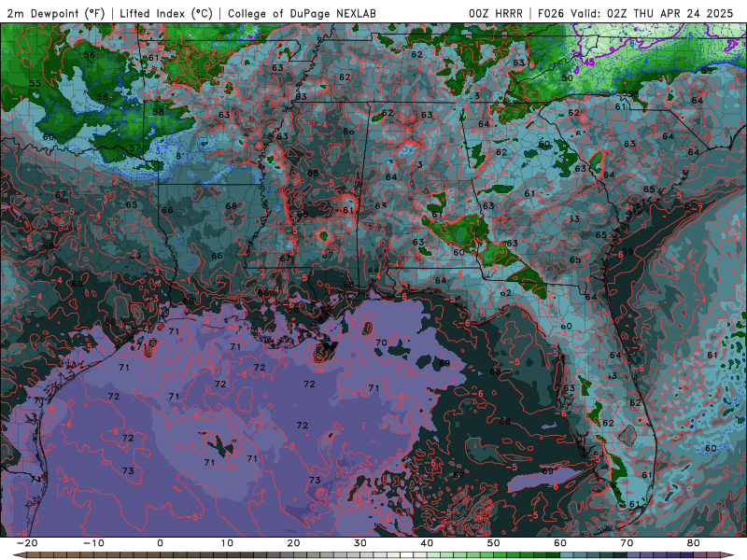Click the 50 dewpoint value on the map
Viewport: 747px width, 560px height.
pyautogui.click(x=567, y=78)
